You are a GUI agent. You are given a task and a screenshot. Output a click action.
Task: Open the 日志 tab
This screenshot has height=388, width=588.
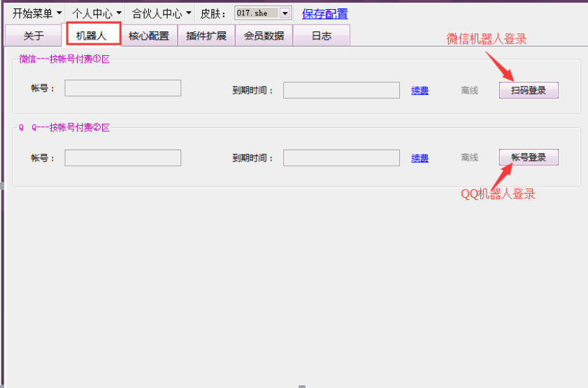tap(321, 36)
